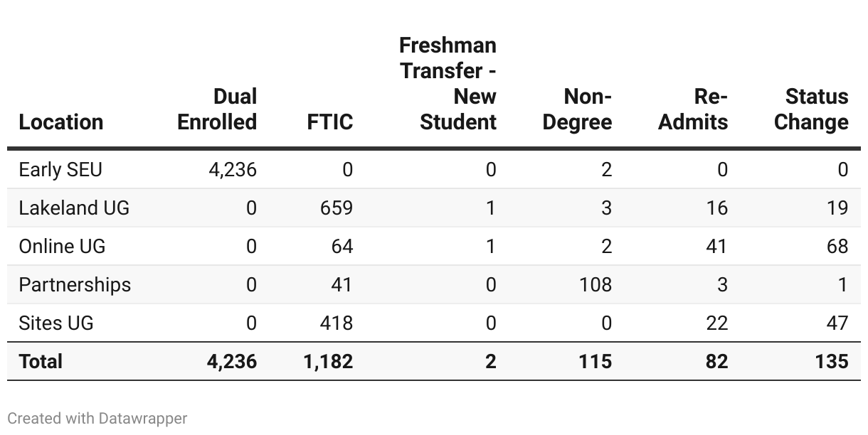Click Sites UG Re-Admits value 22
The height and width of the screenshot is (435, 868).
click(x=716, y=323)
